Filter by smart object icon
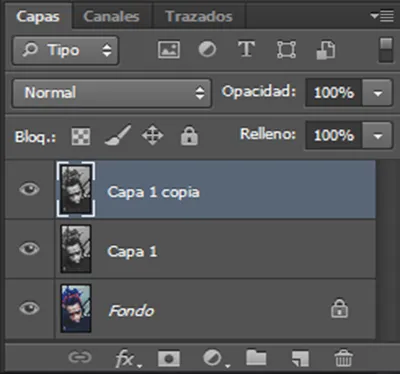This screenshot has height=374, width=400. click(326, 50)
